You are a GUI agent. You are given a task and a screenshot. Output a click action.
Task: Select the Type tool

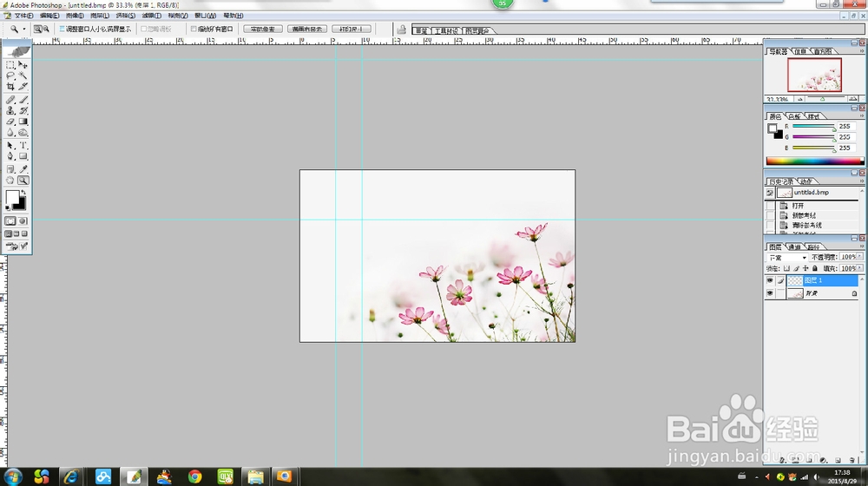click(x=23, y=146)
